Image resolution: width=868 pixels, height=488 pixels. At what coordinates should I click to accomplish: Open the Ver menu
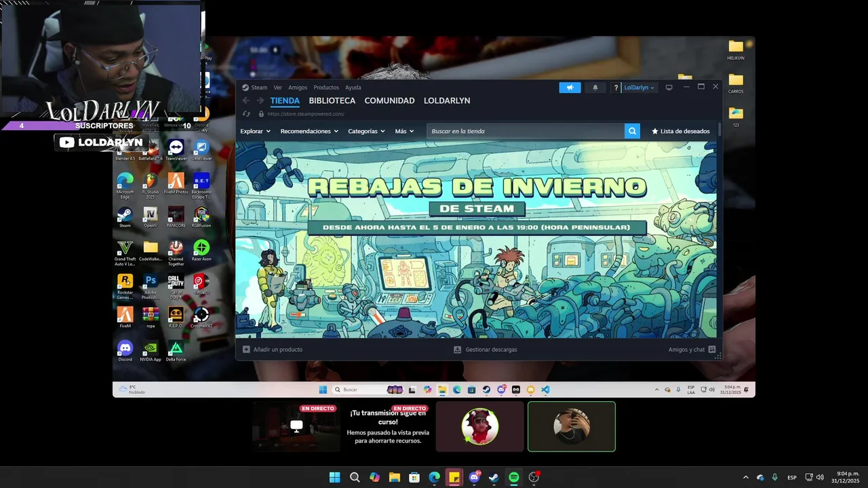(277, 87)
